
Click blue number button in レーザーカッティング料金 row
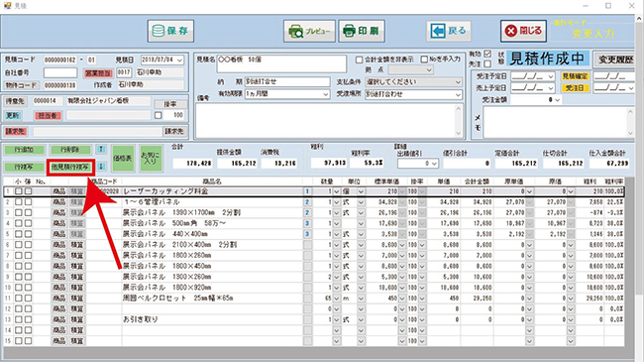[307, 191]
